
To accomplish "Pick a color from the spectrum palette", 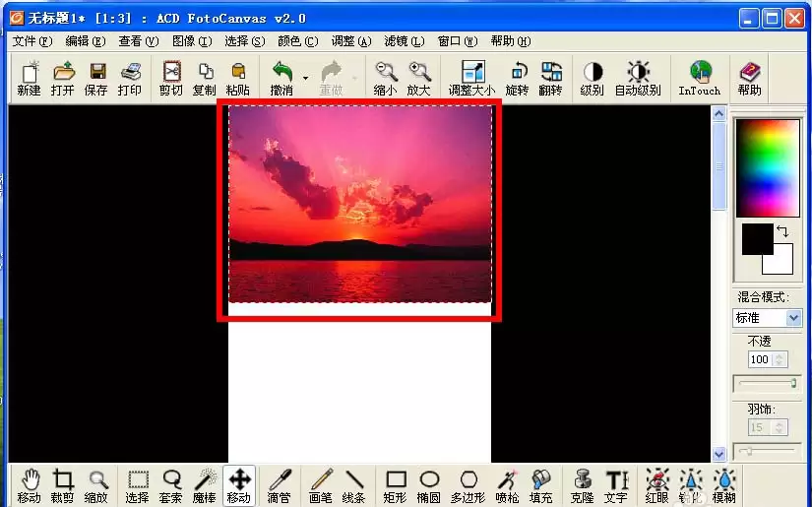I will 768,167.
